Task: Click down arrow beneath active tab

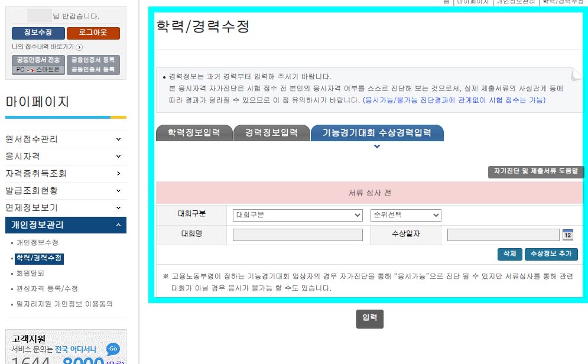Action: 377,147
